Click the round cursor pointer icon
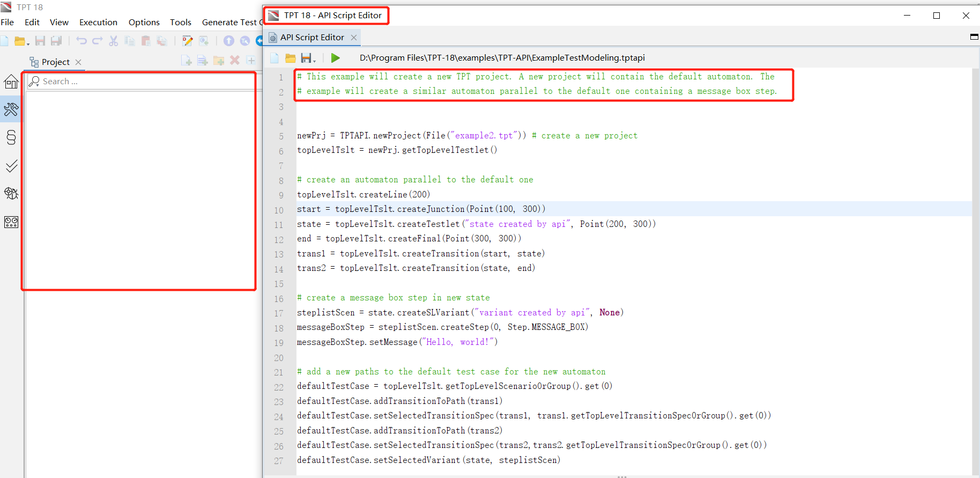The width and height of the screenshot is (980, 478). click(x=245, y=41)
